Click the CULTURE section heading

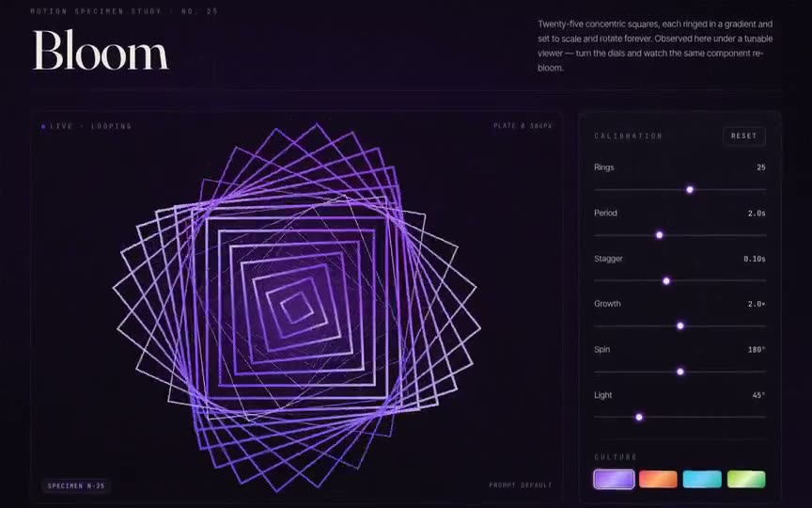[616, 456]
